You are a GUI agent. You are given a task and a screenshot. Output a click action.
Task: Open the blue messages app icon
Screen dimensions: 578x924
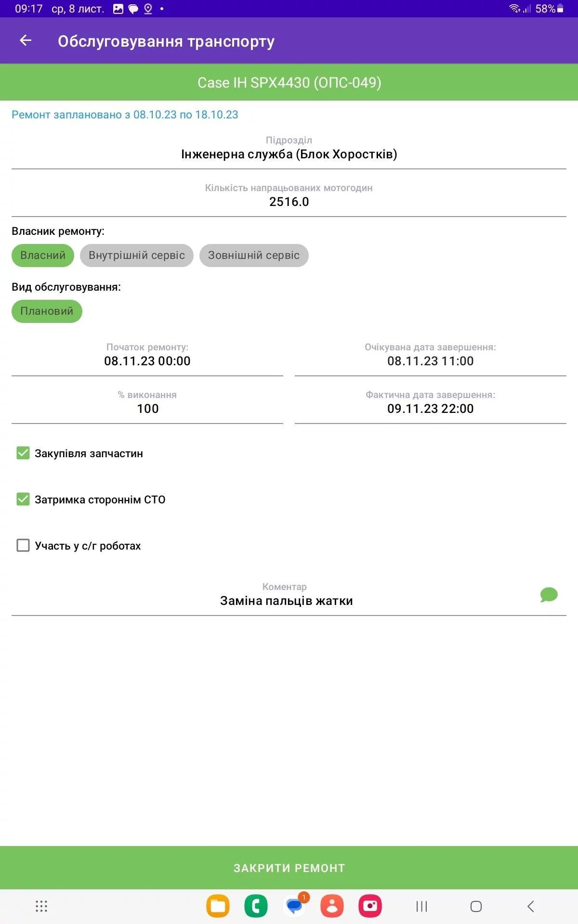pos(294,907)
